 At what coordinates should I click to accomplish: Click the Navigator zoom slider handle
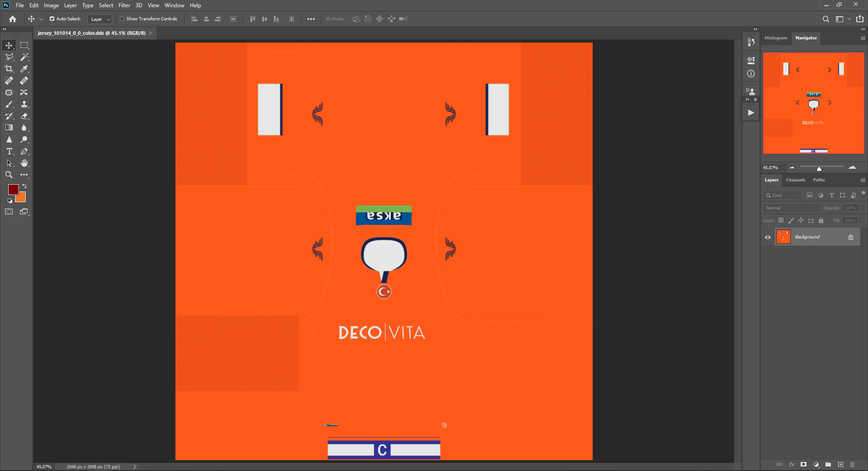click(x=819, y=169)
